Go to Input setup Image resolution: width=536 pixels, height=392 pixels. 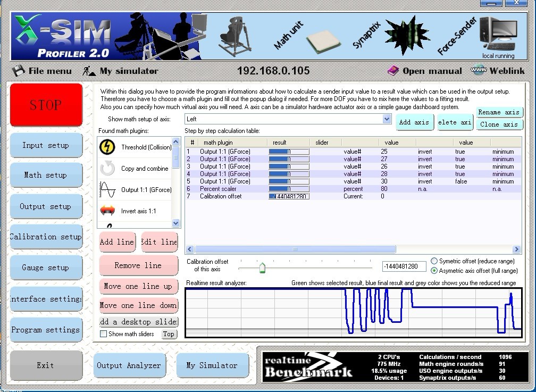[46, 145]
